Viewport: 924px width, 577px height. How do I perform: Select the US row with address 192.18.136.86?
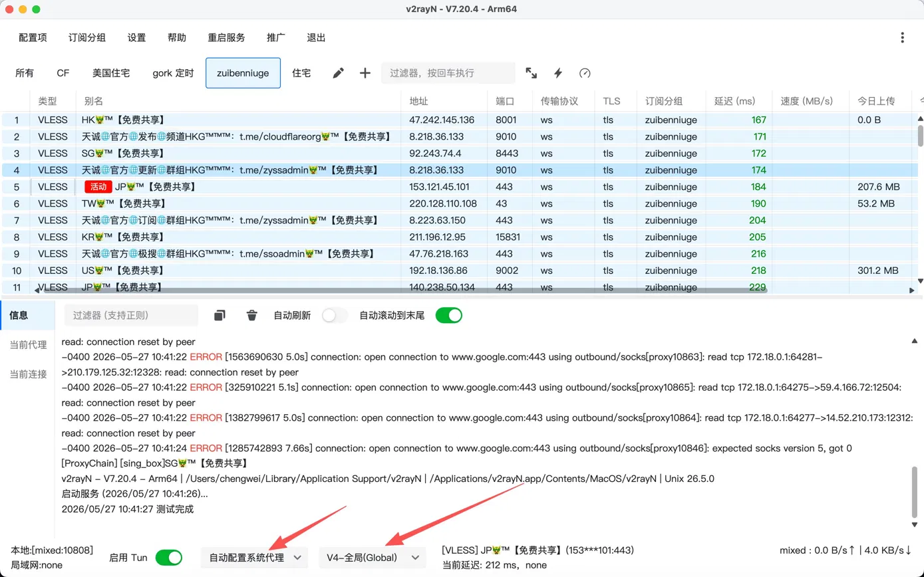[459, 271]
